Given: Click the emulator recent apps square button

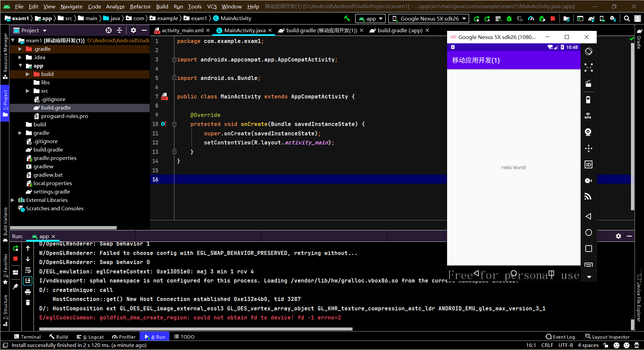Looking at the screenshot, I should pyautogui.click(x=588, y=249).
